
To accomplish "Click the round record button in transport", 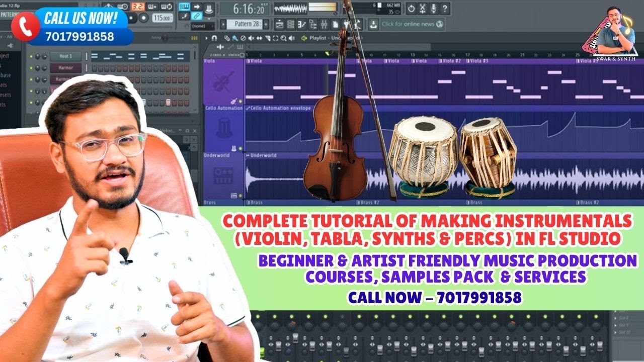I will point(144,18).
